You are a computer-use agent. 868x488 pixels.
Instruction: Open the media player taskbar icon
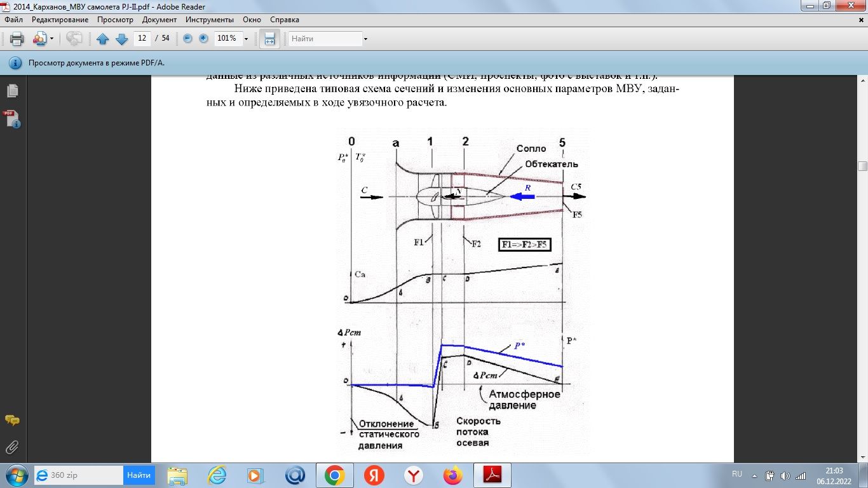(x=255, y=475)
